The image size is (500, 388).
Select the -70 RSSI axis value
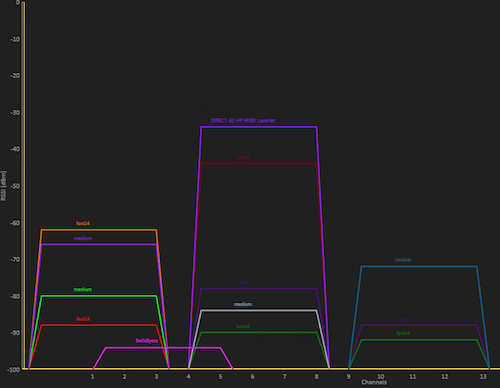point(15,260)
